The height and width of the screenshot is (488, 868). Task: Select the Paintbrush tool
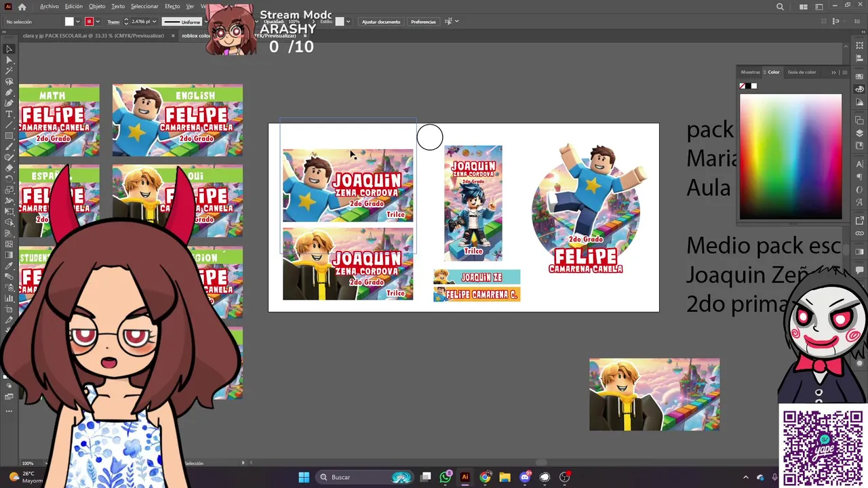pyautogui.click(x=9, y=146)
